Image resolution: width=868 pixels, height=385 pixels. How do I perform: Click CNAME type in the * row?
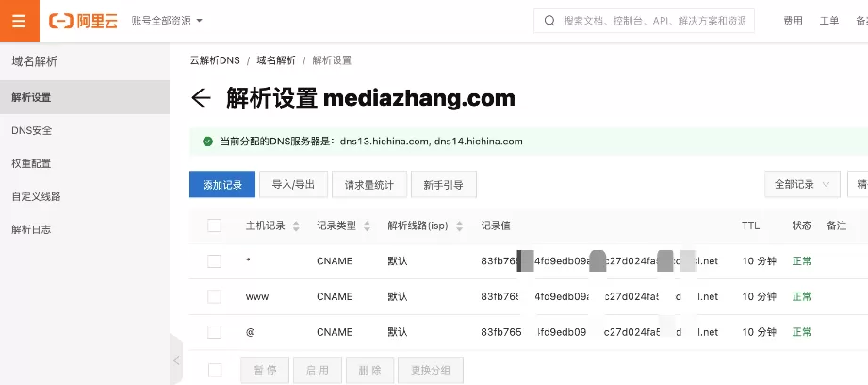click(x=335, y=261)
